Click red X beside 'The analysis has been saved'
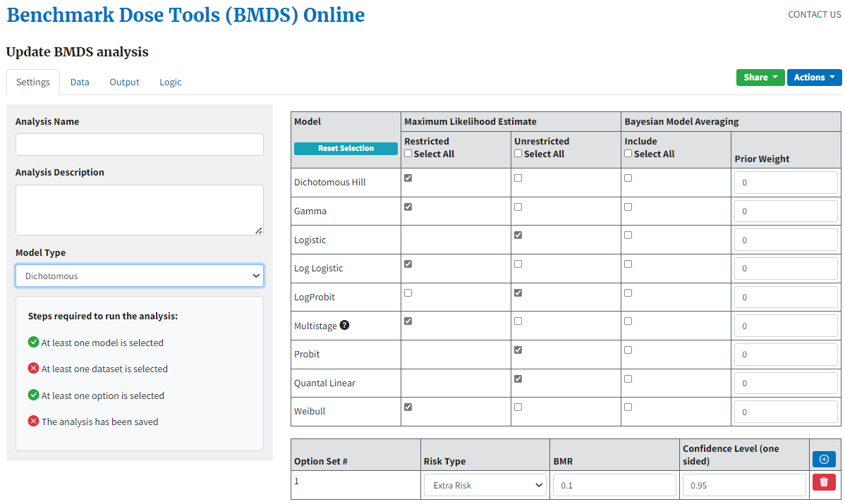Viewport: 845px width, 504px height. point(33,421)
